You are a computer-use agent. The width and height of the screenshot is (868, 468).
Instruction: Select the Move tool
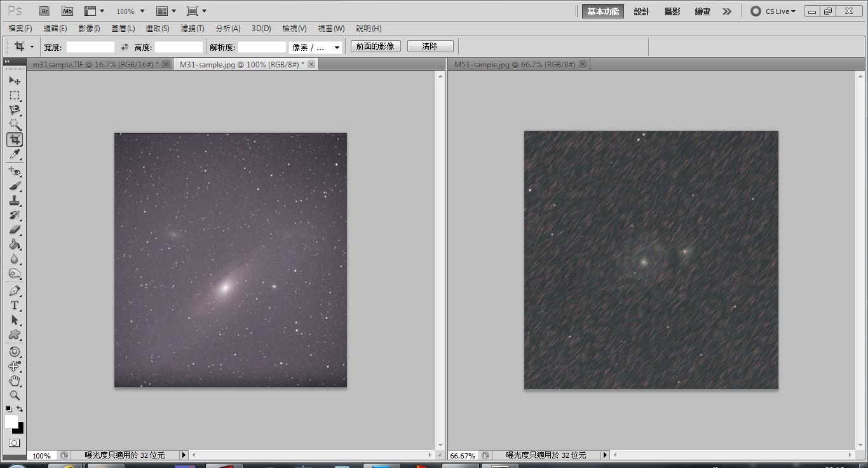[15, 81]
